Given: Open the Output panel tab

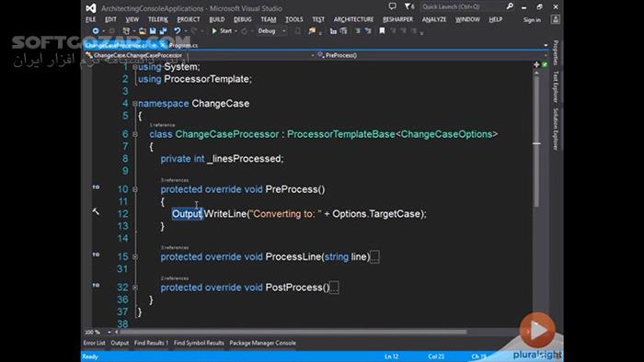Looking at the screenshot, I should [x=120, y=343].
